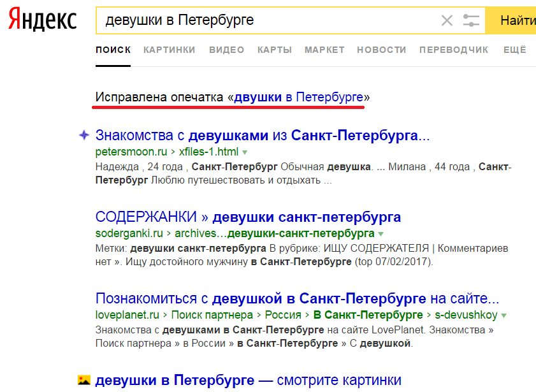Image resolution: width=536 pixels, height=392 pixels.
Task: Open the Ещё menu
Action: tap(514, 50)
